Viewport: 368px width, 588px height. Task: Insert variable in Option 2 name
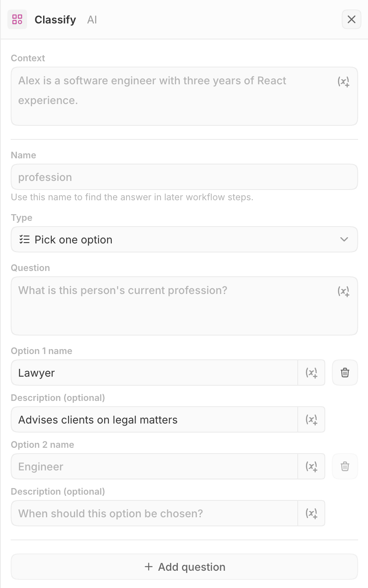tap(311, 467)
